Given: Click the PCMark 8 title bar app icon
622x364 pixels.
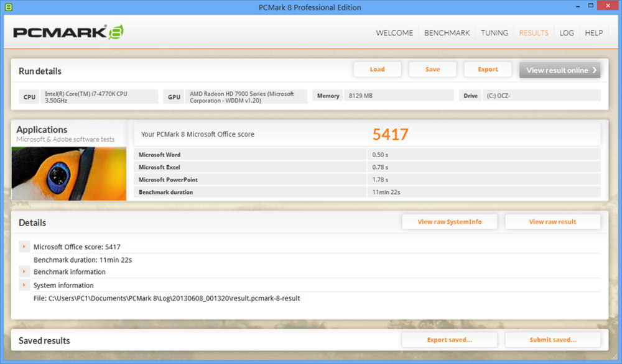Looking at the screenshot, I should (8, 7).
